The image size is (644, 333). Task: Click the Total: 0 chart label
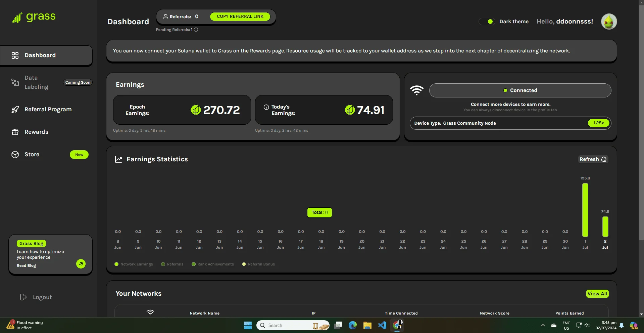(x=319, y=212)
